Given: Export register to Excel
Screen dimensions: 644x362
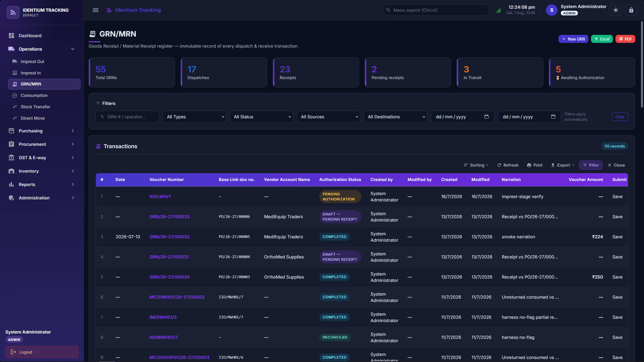Looking at the screenshot, I should (x=602, y=39).
